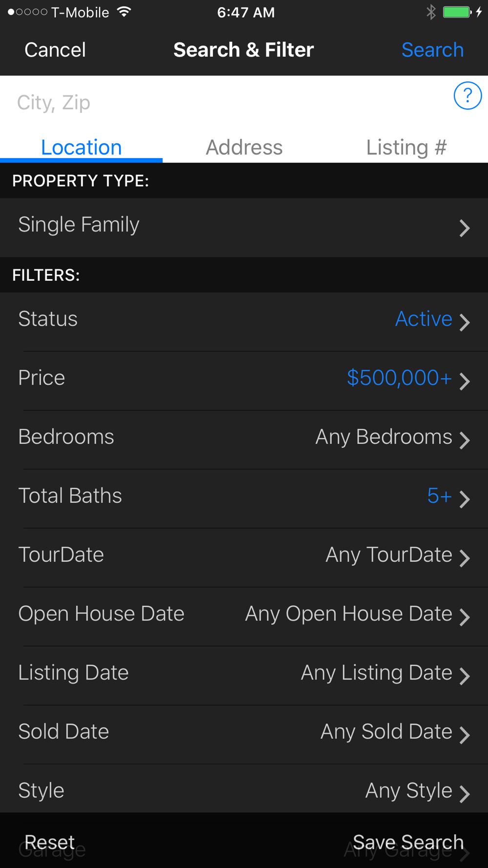The height and width of the screenshot is (868, 488).
Task: Tap Cancel in the navigation bar
Action: click(x=55, y=50)
